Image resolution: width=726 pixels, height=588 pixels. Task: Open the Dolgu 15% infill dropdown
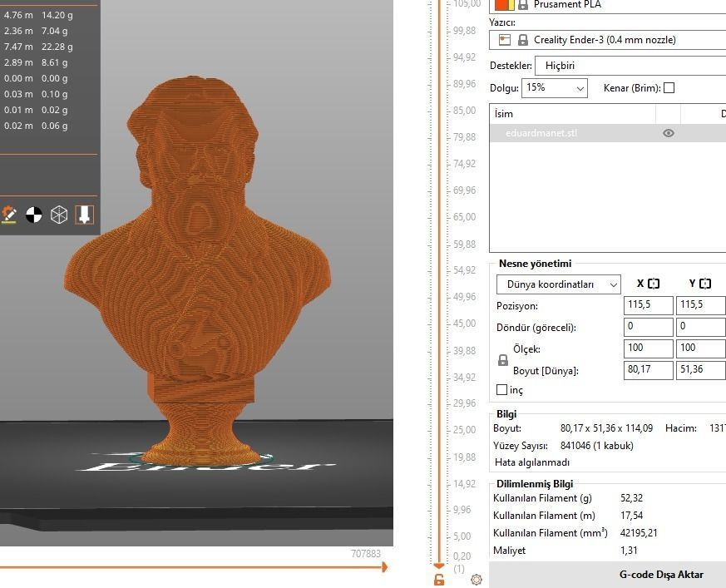(554, 88)
